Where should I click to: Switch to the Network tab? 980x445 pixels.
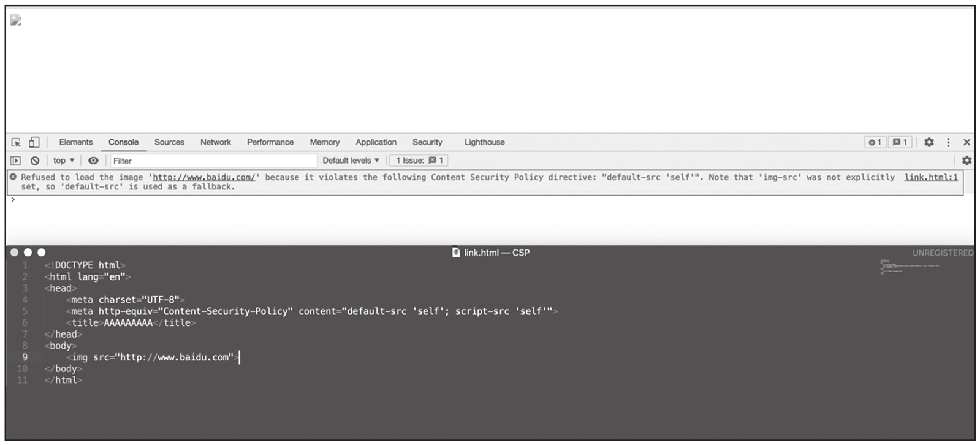click(216, 142)
